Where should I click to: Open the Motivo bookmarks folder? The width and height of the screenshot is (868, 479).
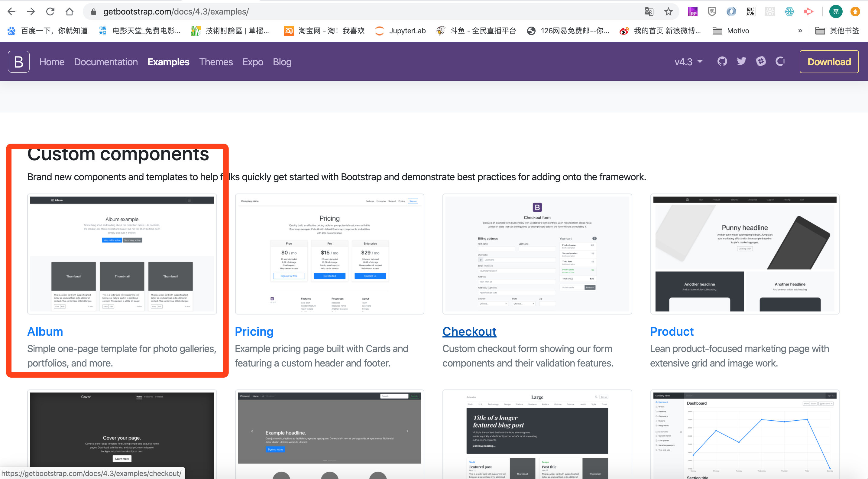[x=731, y=31]
